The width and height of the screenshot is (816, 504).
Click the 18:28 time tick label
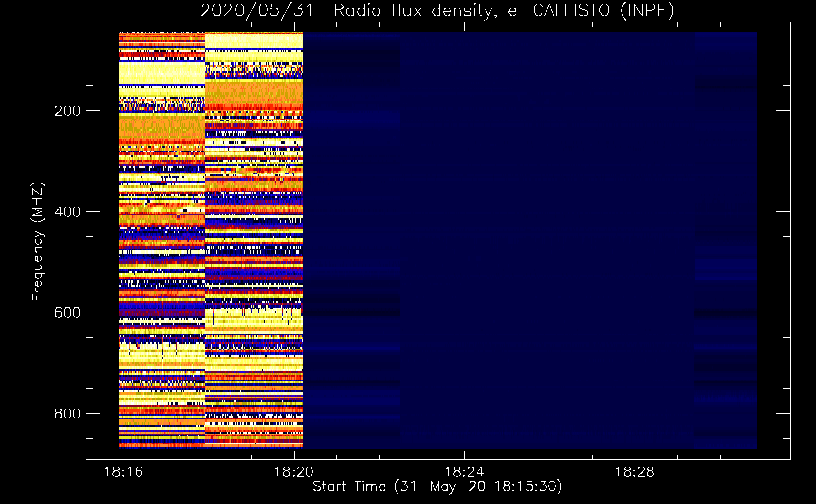(634, 472)
